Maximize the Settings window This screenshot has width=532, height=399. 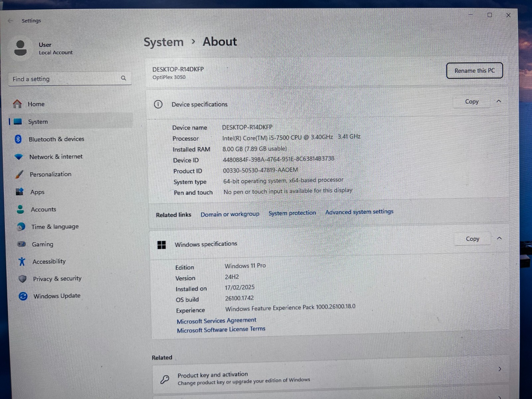pos(489,15)
